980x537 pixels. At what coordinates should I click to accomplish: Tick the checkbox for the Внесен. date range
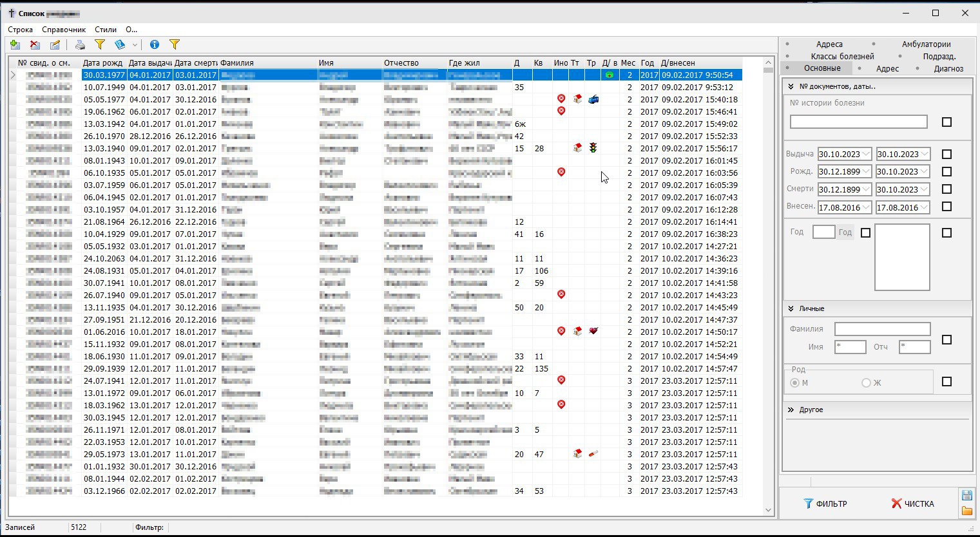pos(946,206)
